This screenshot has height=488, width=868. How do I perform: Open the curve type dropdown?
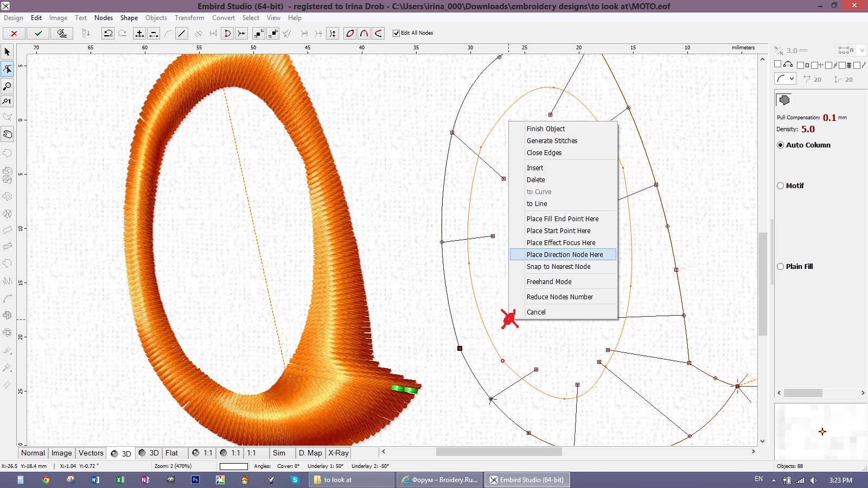pyautogui.click(x=785, y=79)
